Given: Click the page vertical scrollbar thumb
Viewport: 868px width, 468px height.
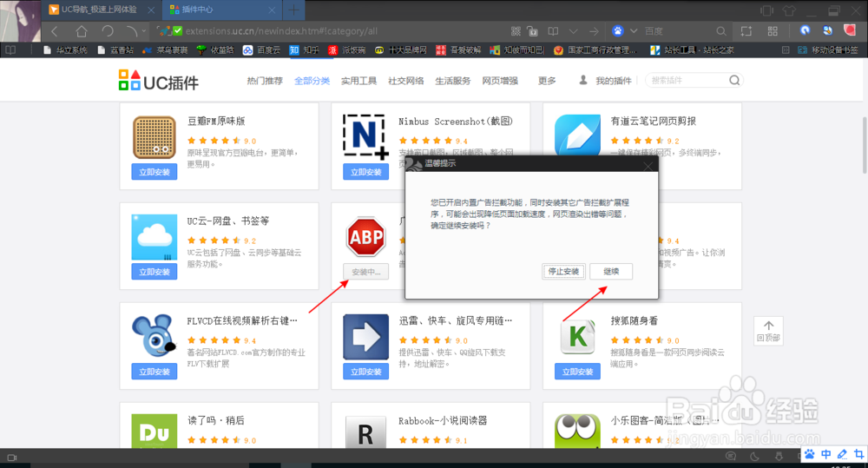Looking at the screenshot, I should click(x=865, y=145).
